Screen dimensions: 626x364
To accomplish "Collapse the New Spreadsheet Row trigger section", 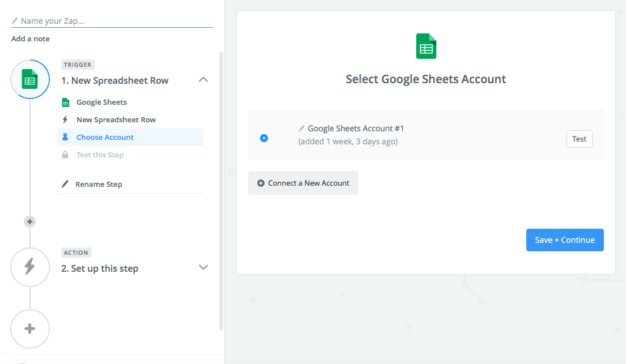I will (x=203, y=80).
